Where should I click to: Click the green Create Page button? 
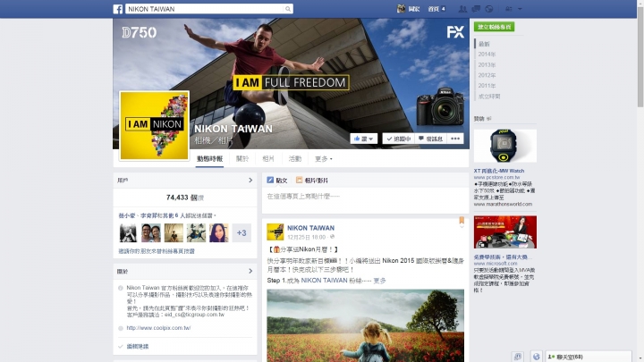(x=494, y=27)
